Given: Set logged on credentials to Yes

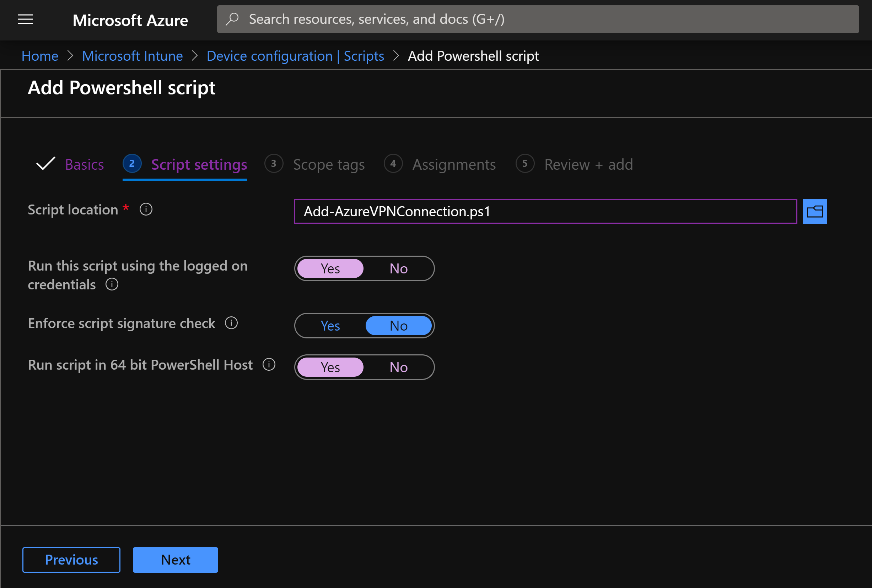Looking at the screenshot, I should (x=330, y=268).
